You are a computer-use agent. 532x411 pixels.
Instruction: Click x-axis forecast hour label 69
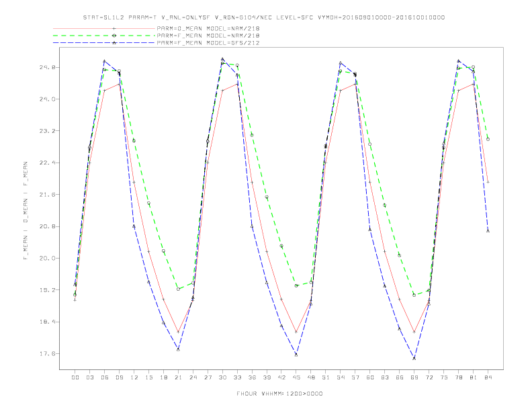click(414, 377)
